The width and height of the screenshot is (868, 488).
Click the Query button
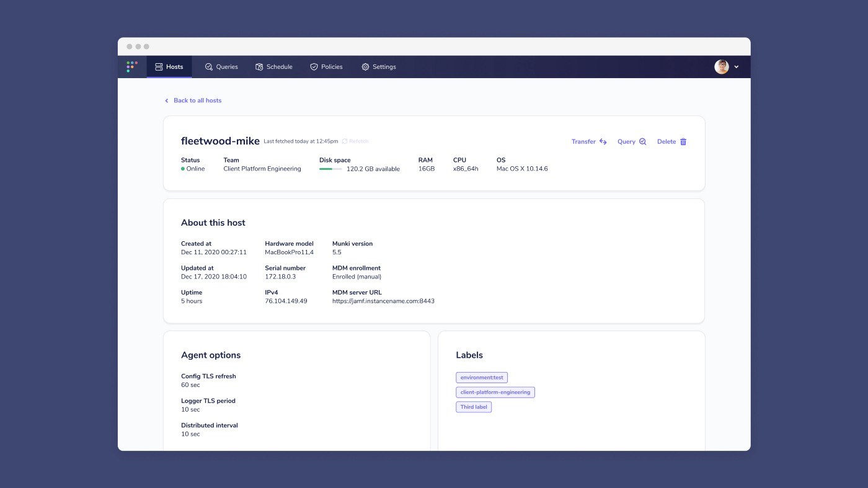632,141
